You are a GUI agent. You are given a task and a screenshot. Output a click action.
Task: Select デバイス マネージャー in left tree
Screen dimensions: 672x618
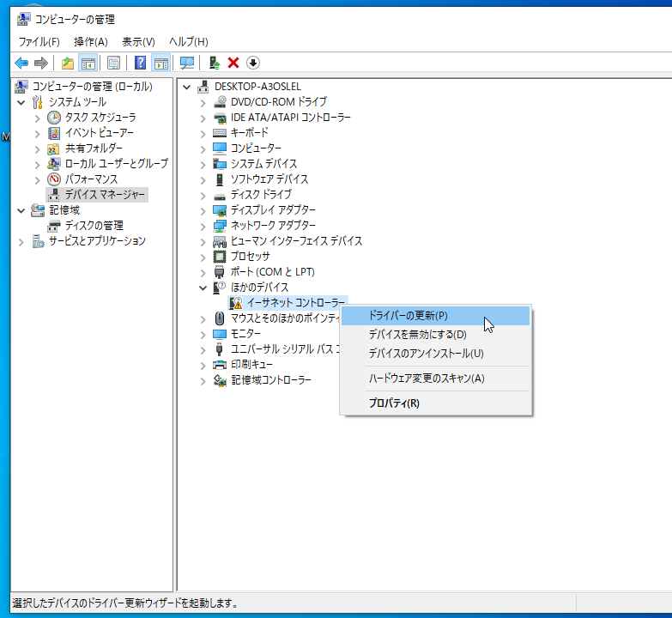105,195
